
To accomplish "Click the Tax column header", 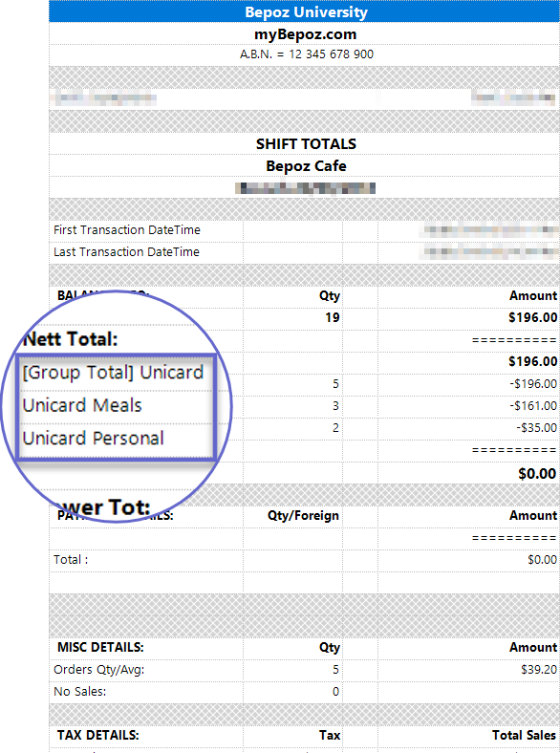I will 330,736.
